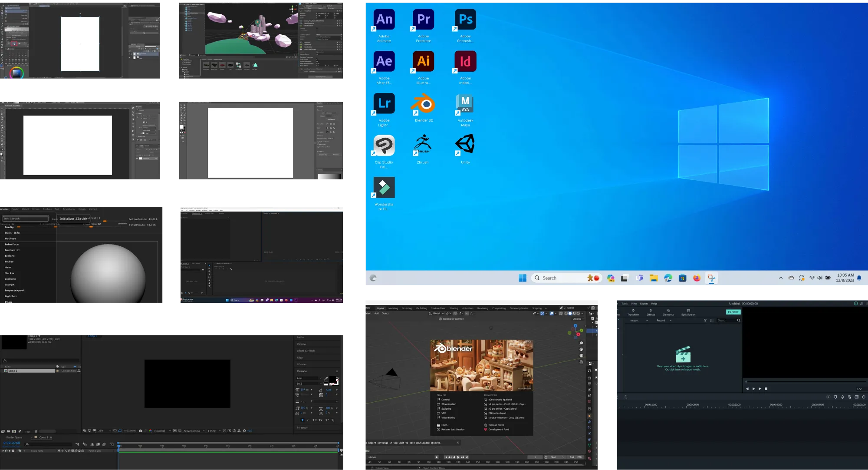Click the After Effects snapshot camera icon
The width and height of the screenshot is (868, 470).
pos(141,431)
